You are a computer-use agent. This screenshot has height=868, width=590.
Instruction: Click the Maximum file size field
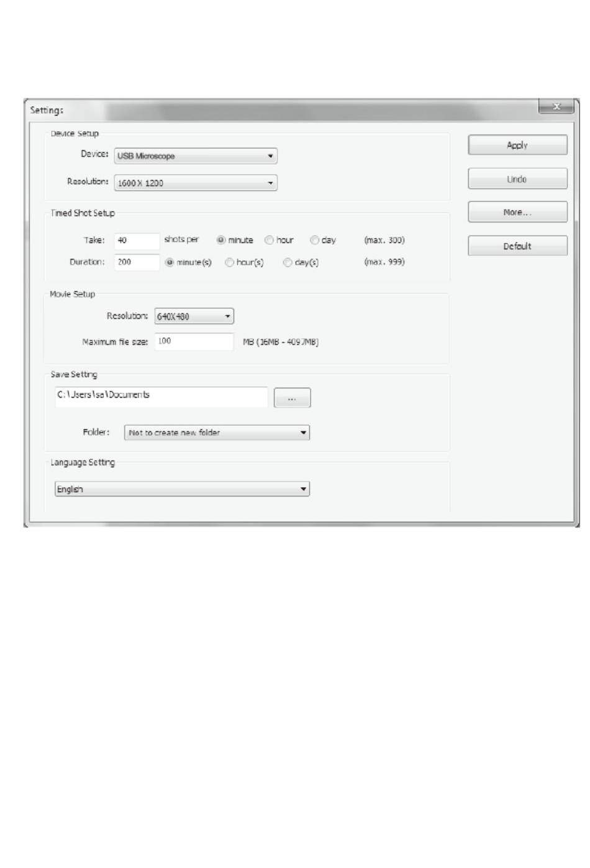194,341
